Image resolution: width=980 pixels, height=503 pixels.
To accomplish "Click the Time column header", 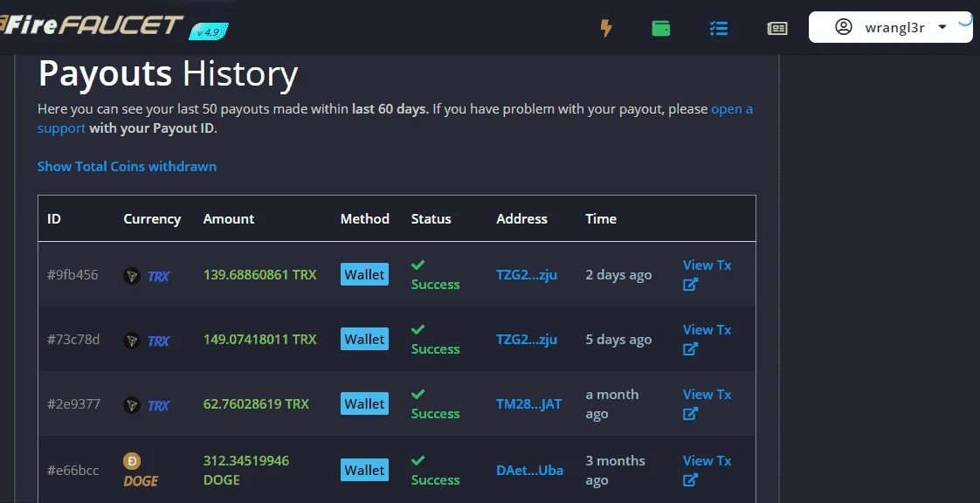I will click(601, 218).
